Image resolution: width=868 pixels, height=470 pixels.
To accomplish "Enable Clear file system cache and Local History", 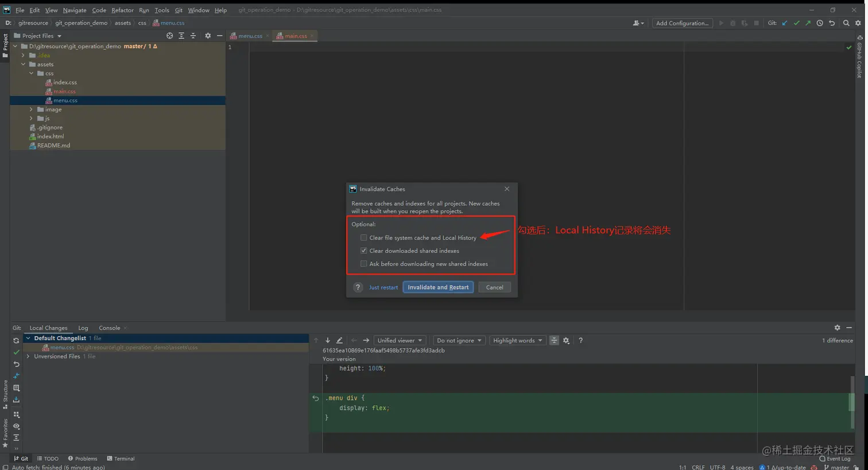I will pyautogui.click(x=364, y=237).
